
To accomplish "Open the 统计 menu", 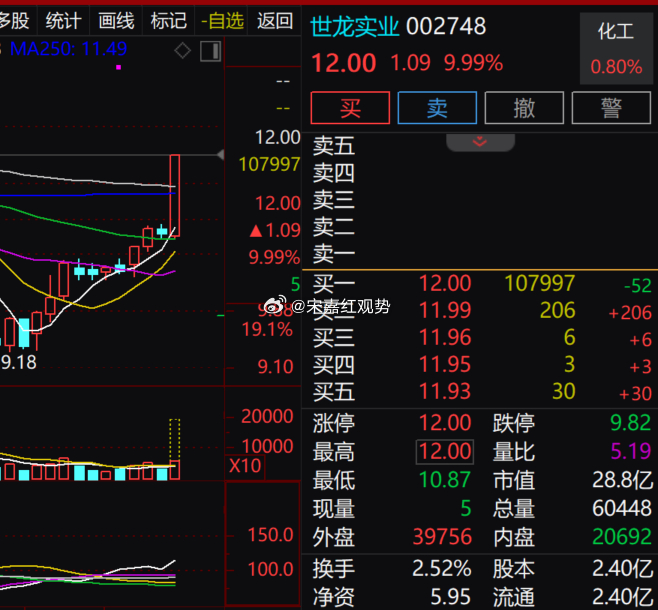I will (x=63, y=21).
